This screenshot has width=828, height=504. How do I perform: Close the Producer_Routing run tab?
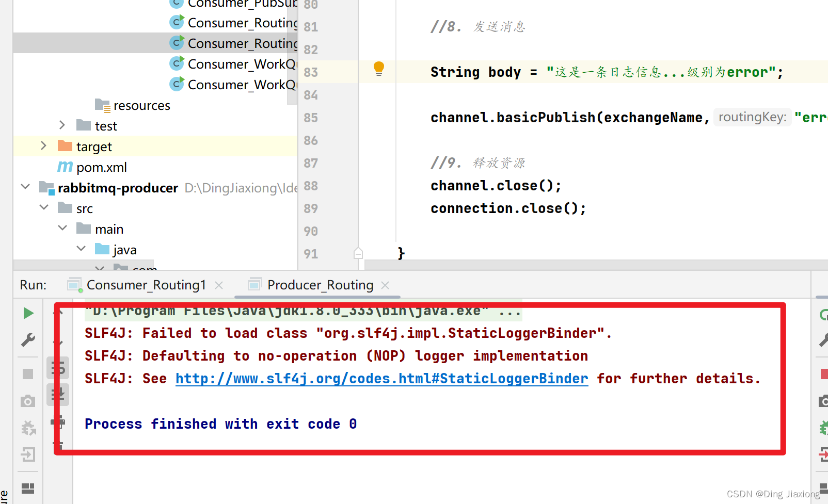pos(385,285)
